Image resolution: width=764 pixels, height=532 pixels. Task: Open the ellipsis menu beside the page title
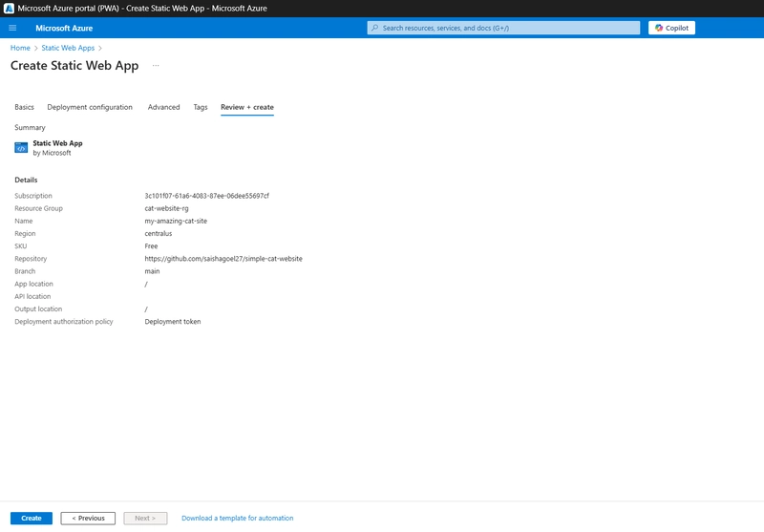156,65
